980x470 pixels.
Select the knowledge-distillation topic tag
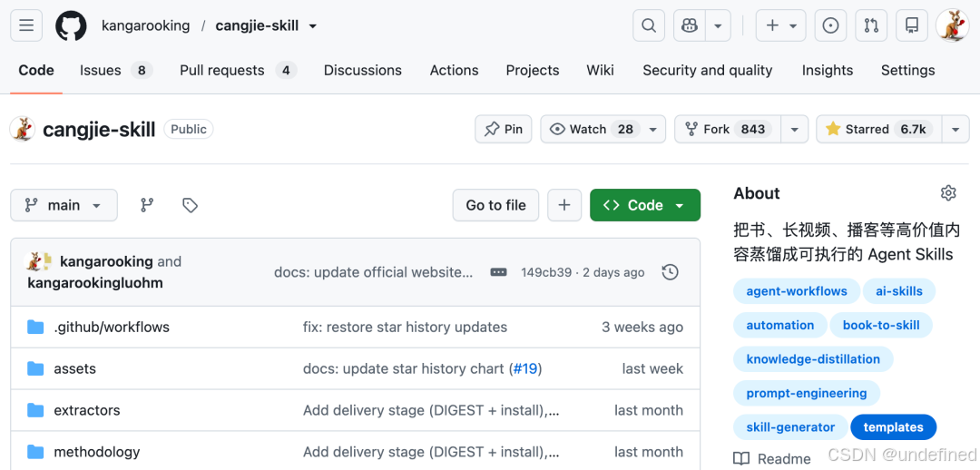click(x=813, y=359)
